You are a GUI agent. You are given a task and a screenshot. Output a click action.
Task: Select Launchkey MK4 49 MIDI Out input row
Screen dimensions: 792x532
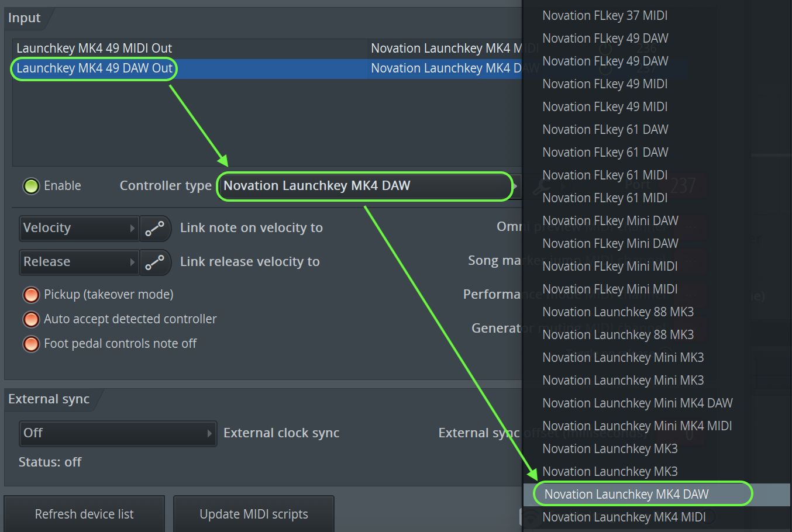[267, 49]
